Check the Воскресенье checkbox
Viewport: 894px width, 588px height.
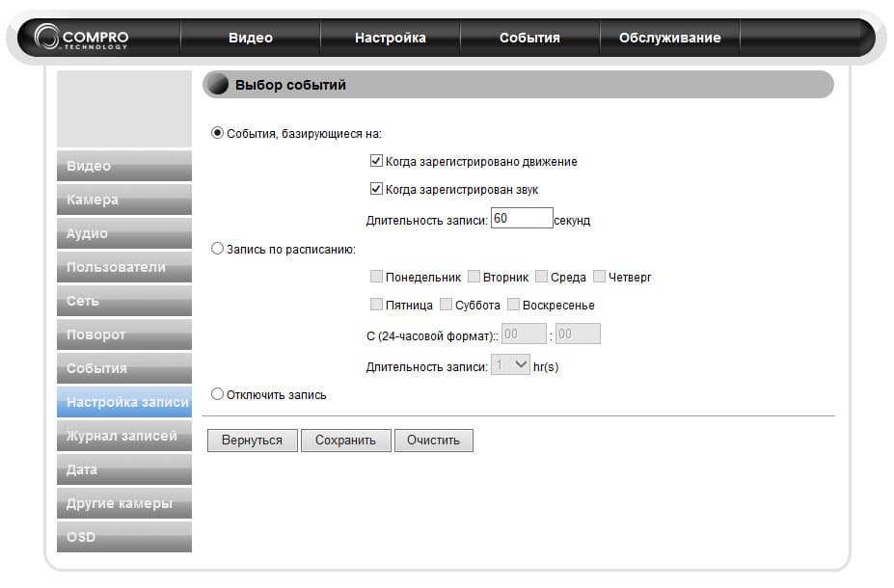coord(514,305)
